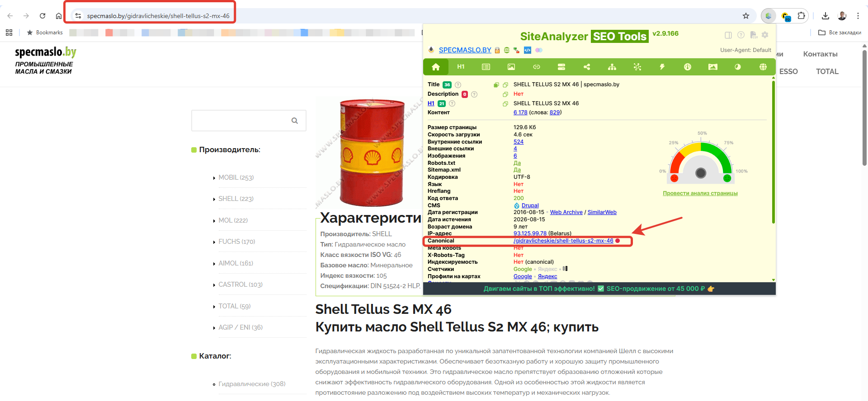The height and width of the screenshot is (401, 868).
Task: Click the SEO promotion banner
Action: point(599,289)
